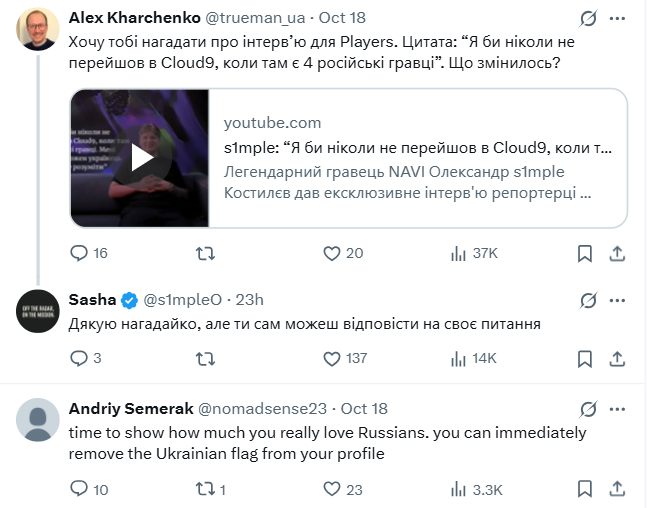Reply to Alex Kharchenko's tweet
The height and width of the screenshot is (508, 648).
(79, 254)
